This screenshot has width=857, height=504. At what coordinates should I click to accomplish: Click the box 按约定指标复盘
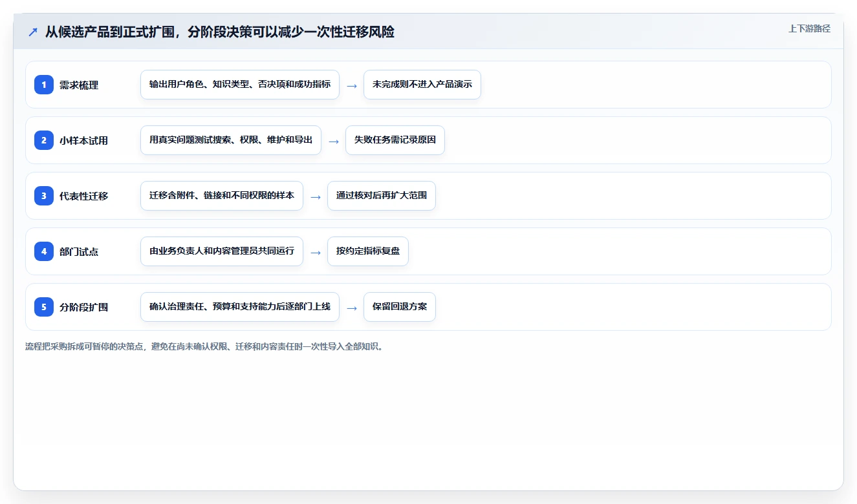tap(368, 251)
